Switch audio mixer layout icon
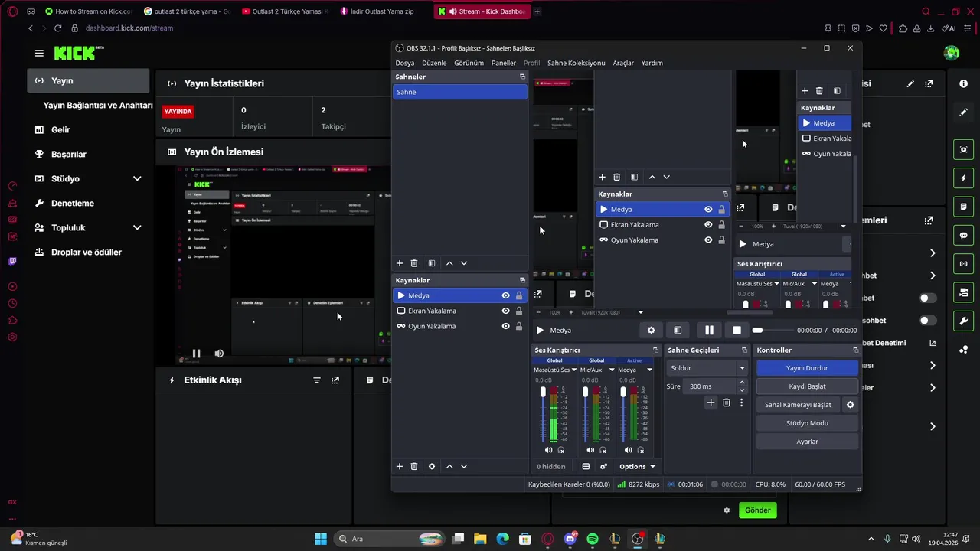980x551 pixels. 586,466
